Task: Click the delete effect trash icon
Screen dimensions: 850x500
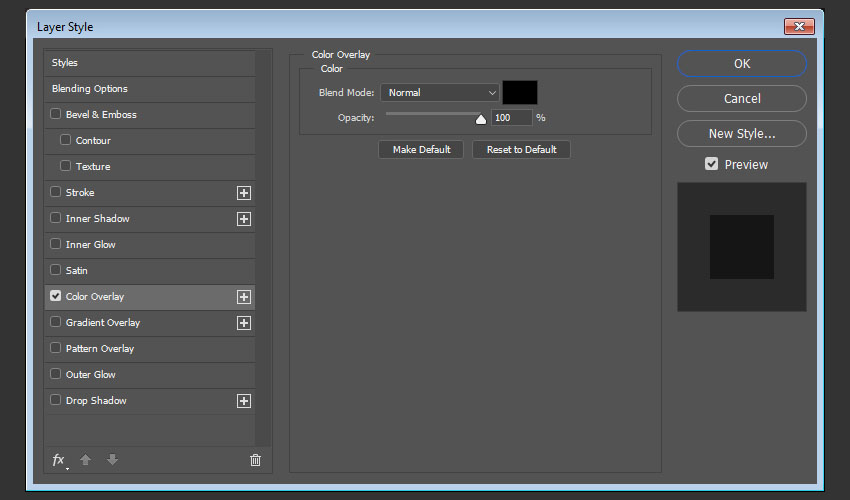Action: tap(255, 460)
